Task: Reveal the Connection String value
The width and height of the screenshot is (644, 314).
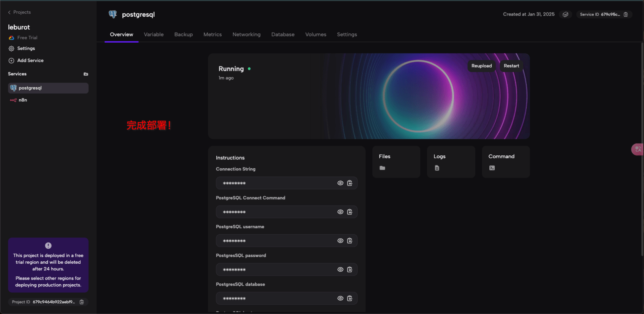Action: [x=340, y=183]
